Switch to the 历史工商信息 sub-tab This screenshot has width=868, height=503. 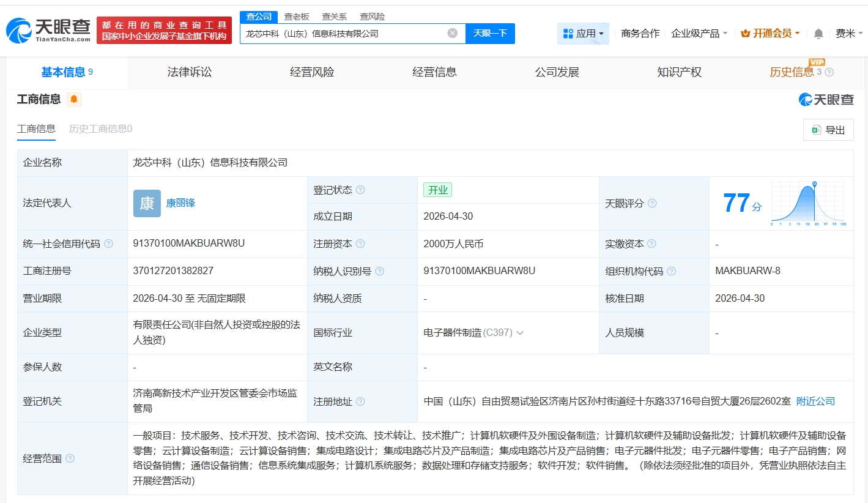pos(100,129)
